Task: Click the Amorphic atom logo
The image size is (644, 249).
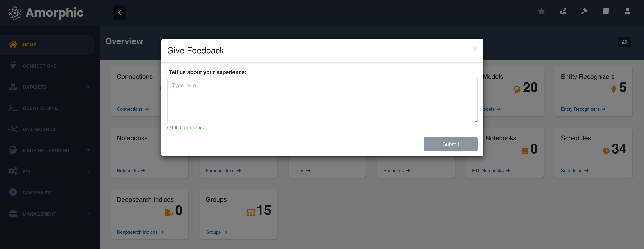Action: tap(15, 13)
